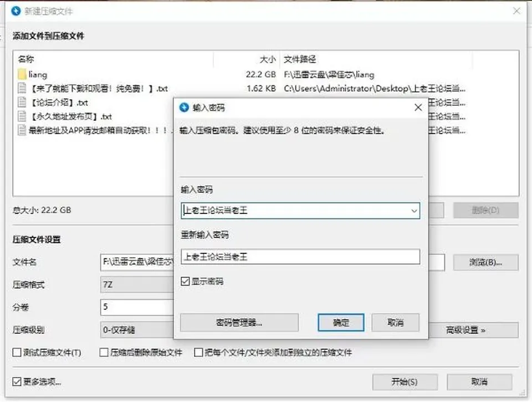The image size is (532, 402).
Task: Click the file icon for 【永久地址发布页】.txt
Action: tap(22, 116)
